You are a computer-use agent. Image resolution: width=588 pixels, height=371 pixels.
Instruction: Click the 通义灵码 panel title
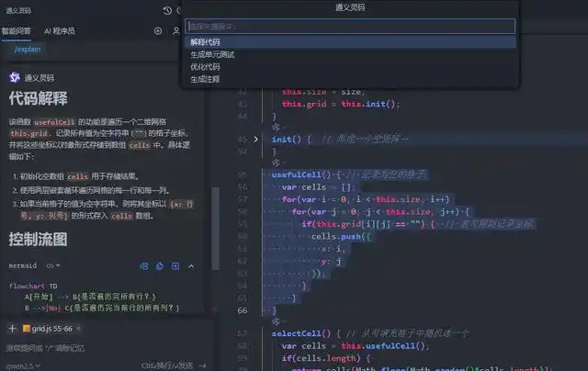click(x=18, y=10)
